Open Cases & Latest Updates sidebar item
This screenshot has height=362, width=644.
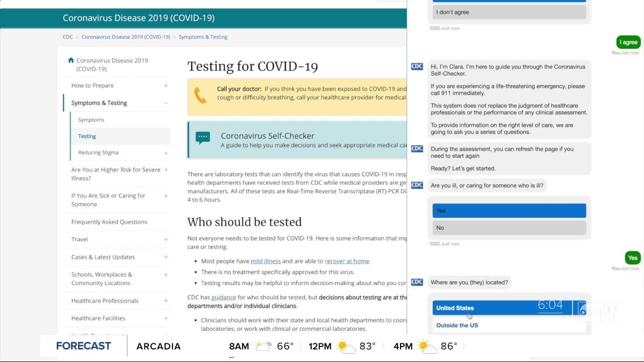pyautogui.click(x=103, y=257)
